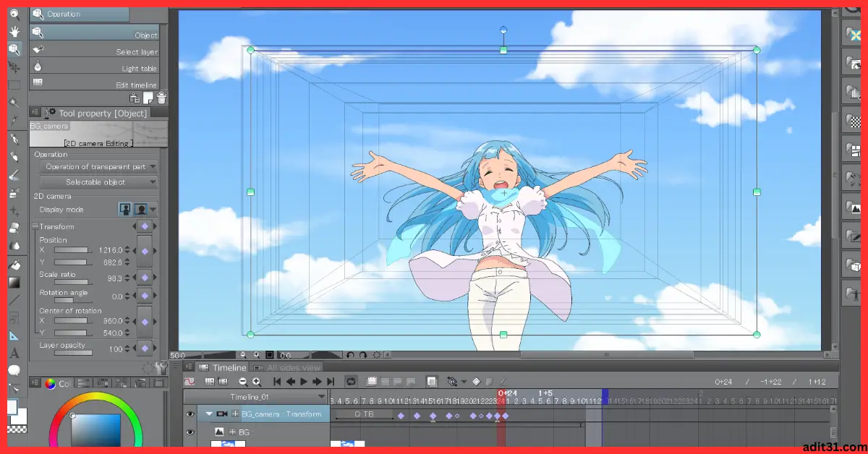868x454 pixels.
Task: Select the Move (hand) tool
Action: [x=14, y=31]
